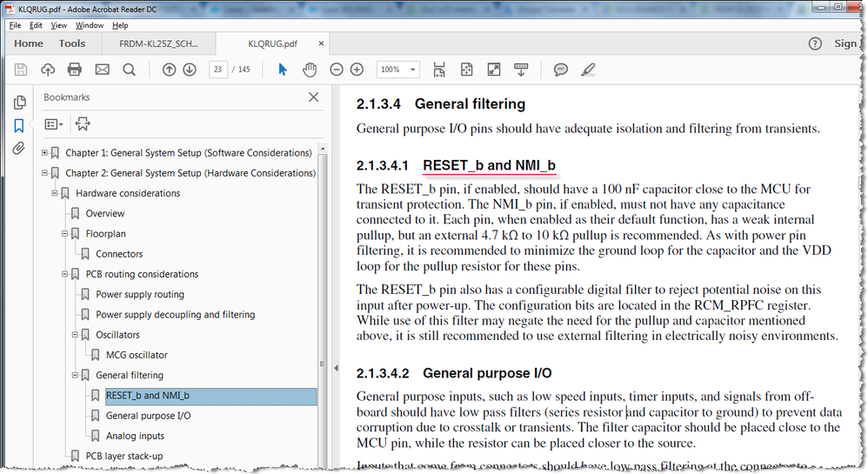
Task: Activate the Selection arrow tool
Action: (283, 70)
